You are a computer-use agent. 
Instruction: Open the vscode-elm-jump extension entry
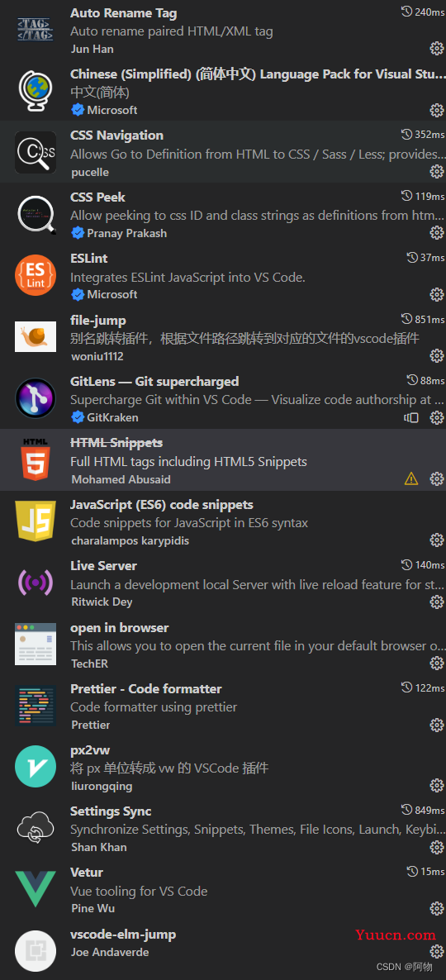[223, 949]
